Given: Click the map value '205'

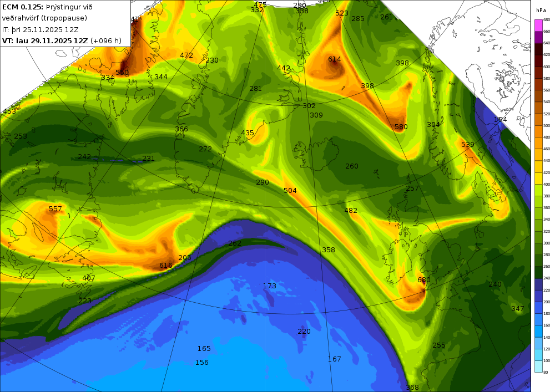Looking at the screenshot, I should [185, 257].
